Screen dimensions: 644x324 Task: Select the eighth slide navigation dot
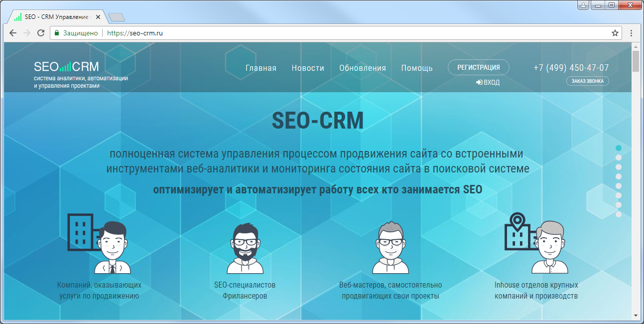[619, 214]
